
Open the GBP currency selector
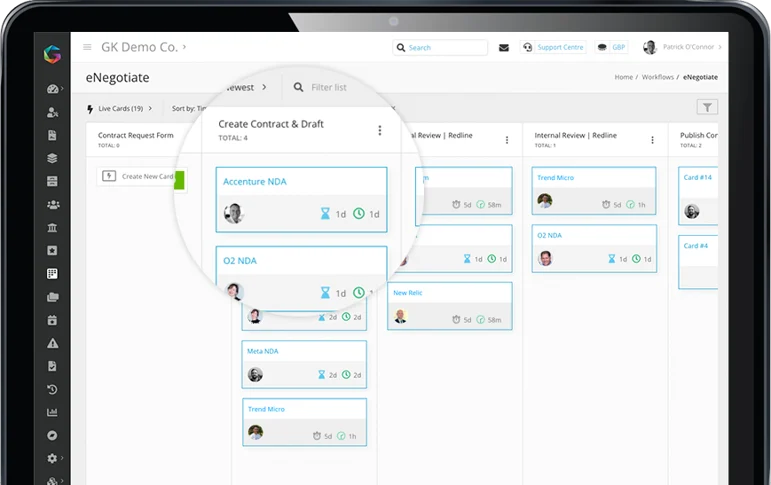612,47
